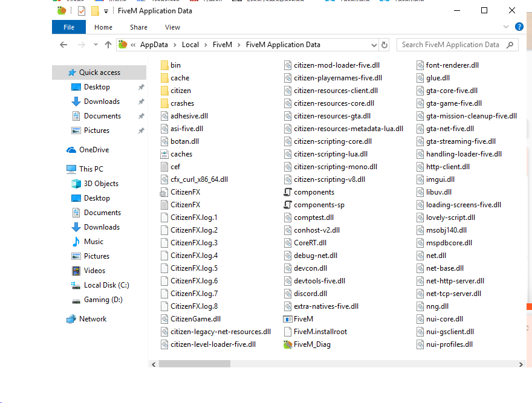Navigate to AppData in the breadcrumb
The image size is (532, 403).
tap(154, 45)
